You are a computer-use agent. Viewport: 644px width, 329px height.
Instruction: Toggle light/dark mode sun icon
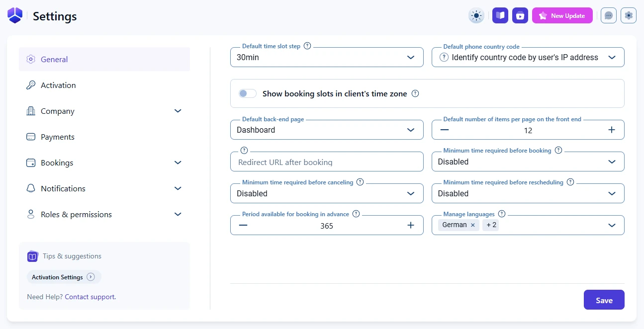click(476, 16)
